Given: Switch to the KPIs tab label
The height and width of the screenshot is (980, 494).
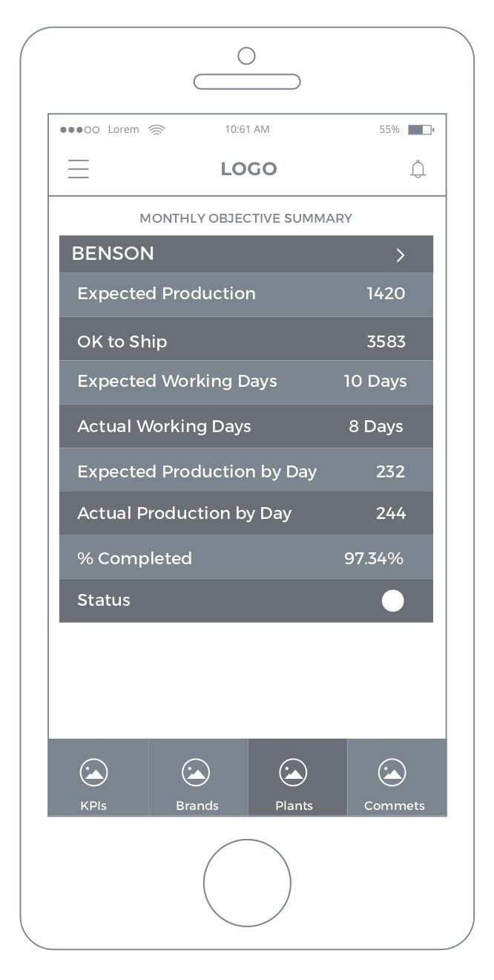Looking at the screenshot, I should [93, 806].
